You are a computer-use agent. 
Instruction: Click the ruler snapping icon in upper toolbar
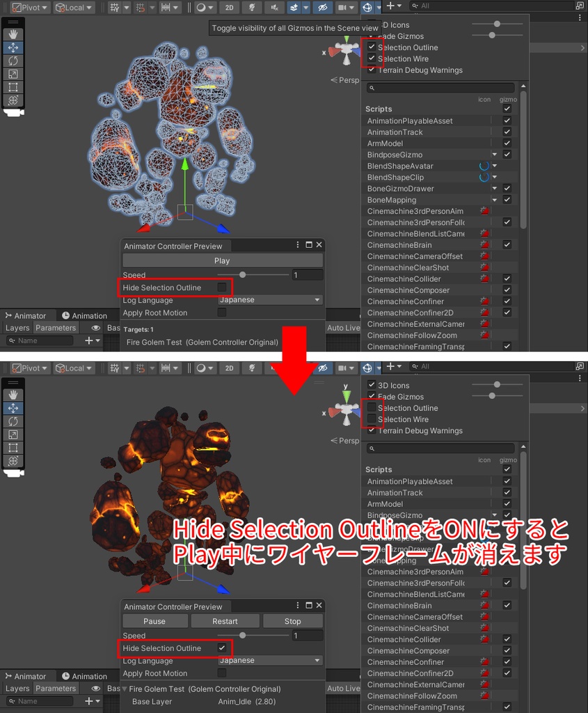pos(166,8)
